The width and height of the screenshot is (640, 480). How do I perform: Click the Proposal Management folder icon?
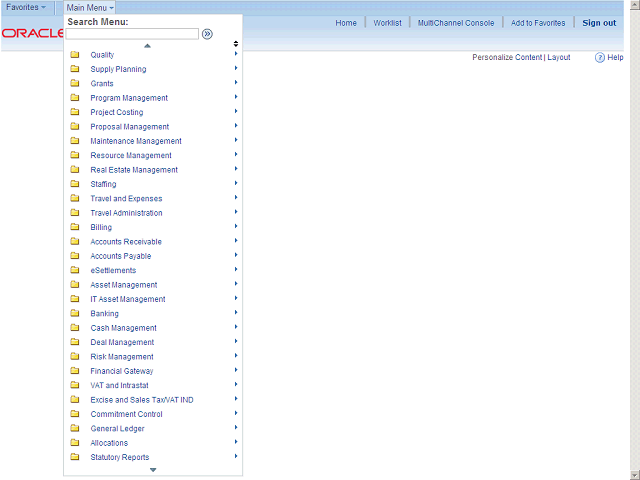(75, 126)
